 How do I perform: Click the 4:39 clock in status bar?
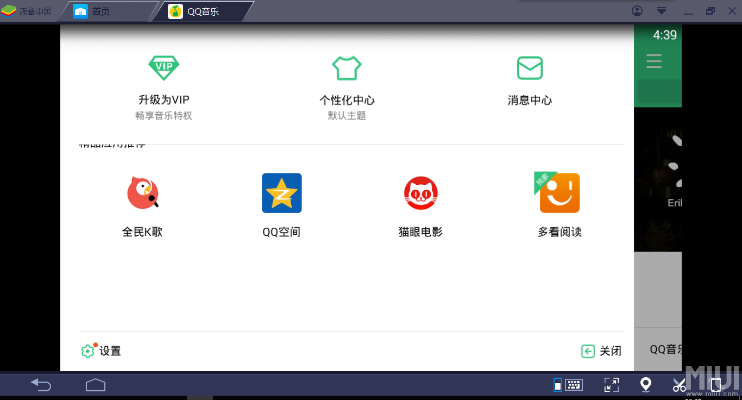click(x=664, y=35)
